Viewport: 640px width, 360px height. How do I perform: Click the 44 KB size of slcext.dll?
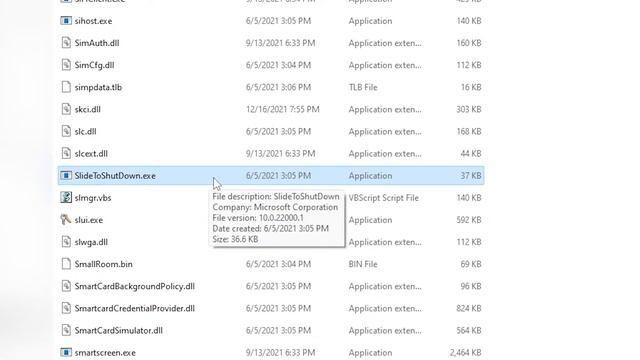[x=471, y=153]
